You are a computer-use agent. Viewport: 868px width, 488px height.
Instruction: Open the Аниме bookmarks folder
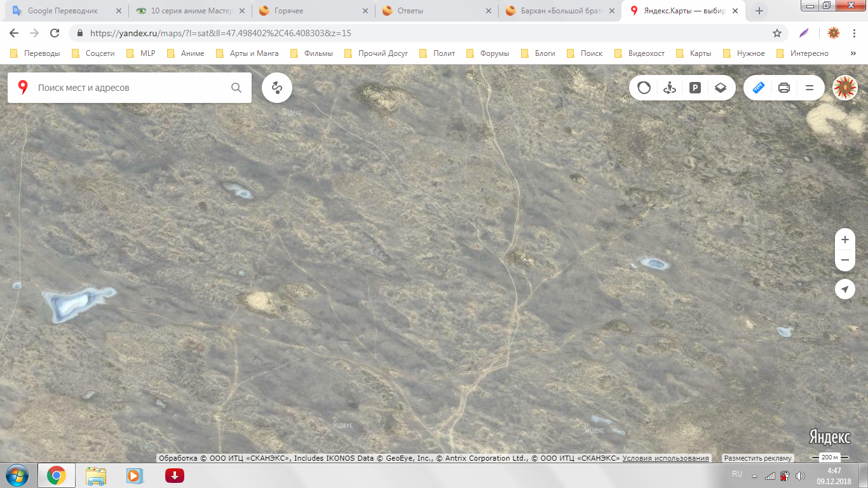coord(192,53)
